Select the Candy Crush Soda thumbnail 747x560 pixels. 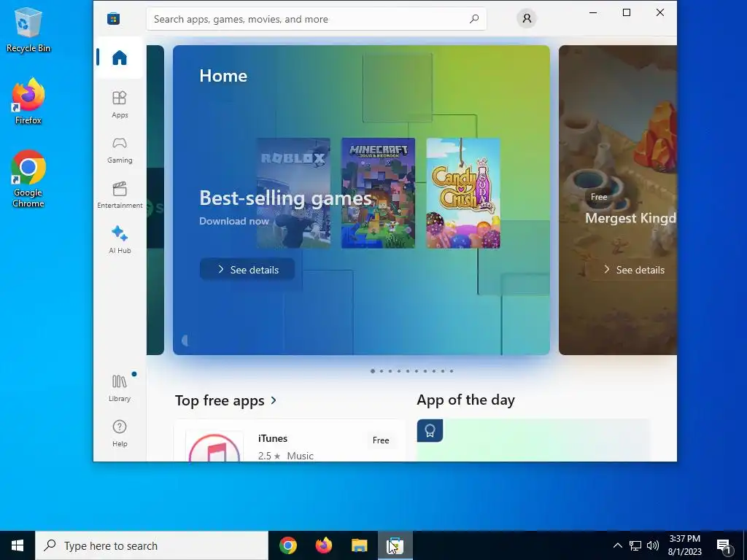tap(463, 192)
